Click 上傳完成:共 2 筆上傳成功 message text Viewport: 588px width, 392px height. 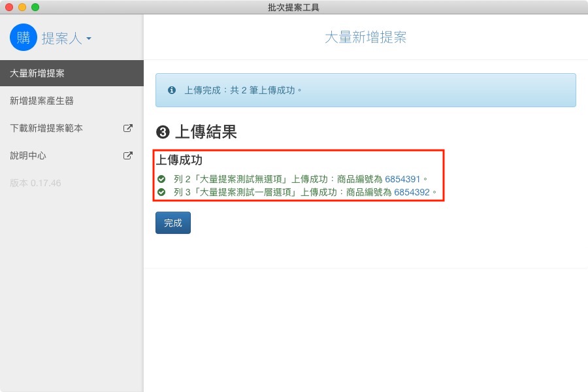tap(243, 90)
